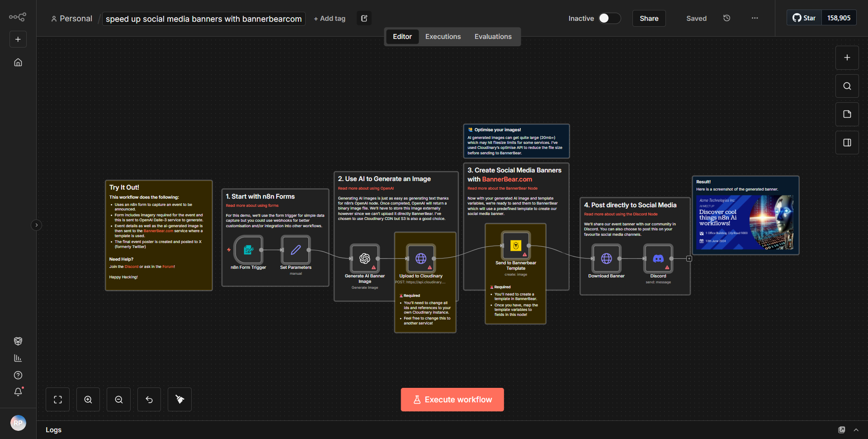Expand the collapsed left canvas chevron
The image size is (868, 439).
pos(36,225)
